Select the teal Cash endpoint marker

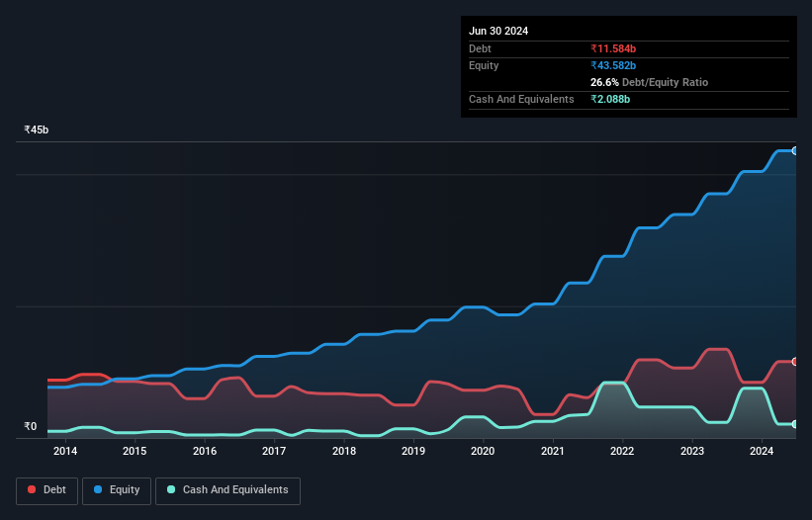(x=795, y=424)
